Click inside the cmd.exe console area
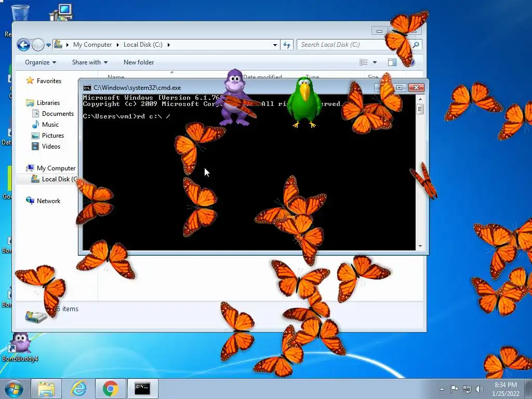This screenshot has width=532, height=399. (249, 172)
